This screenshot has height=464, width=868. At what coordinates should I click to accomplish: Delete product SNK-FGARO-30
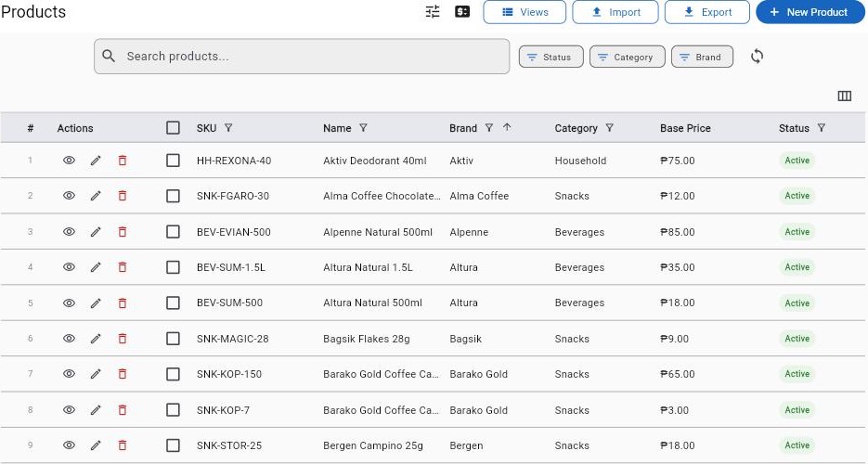123,196
